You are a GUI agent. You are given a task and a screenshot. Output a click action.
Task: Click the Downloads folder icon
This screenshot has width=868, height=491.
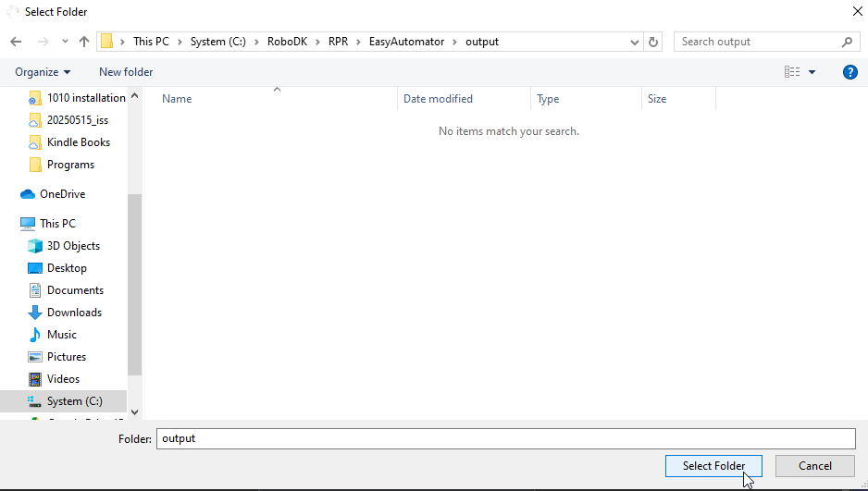coord(35,313)
